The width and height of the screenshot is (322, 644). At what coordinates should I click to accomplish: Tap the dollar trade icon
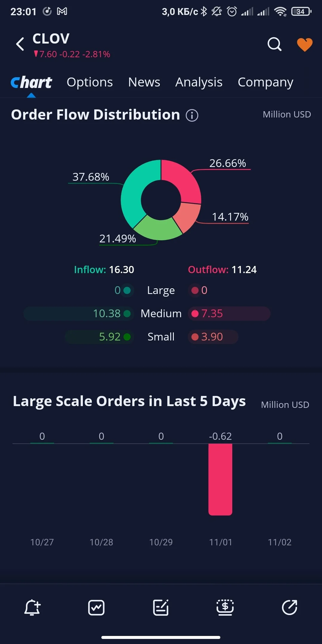tap(225, 607)
